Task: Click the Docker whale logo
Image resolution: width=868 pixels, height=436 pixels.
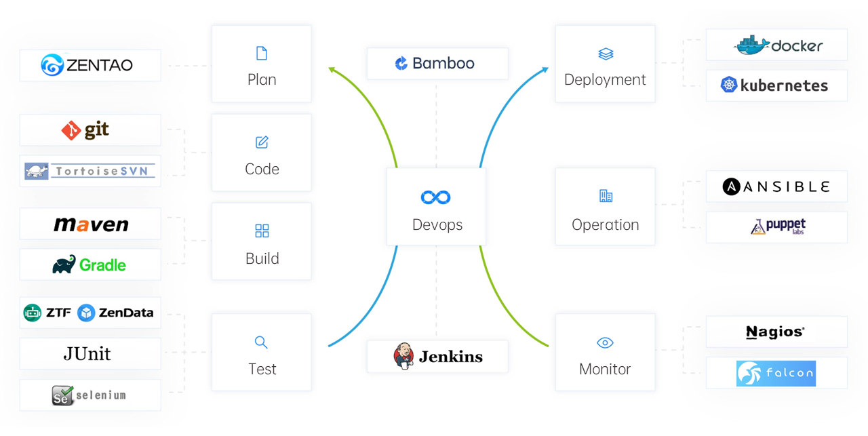Action: (752, 45)
